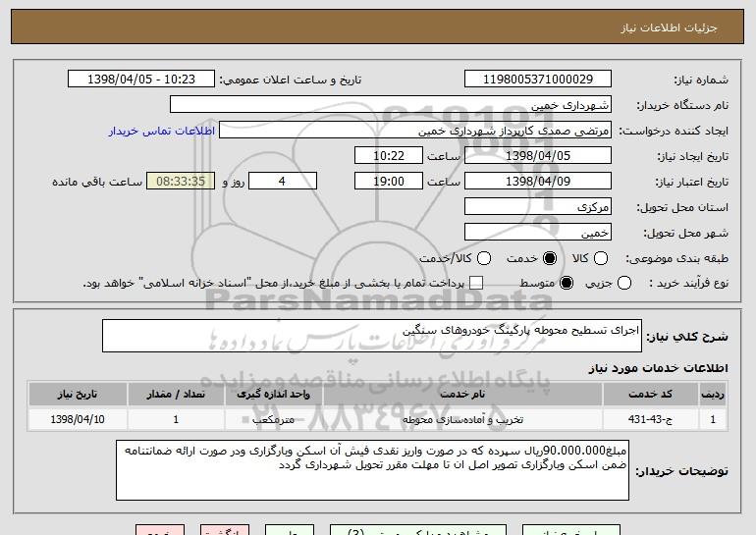Image resolution: width=756 pixels, height=535 pixels.
Task: Choose the جزیی purchase process option
Action: (624, 283)
